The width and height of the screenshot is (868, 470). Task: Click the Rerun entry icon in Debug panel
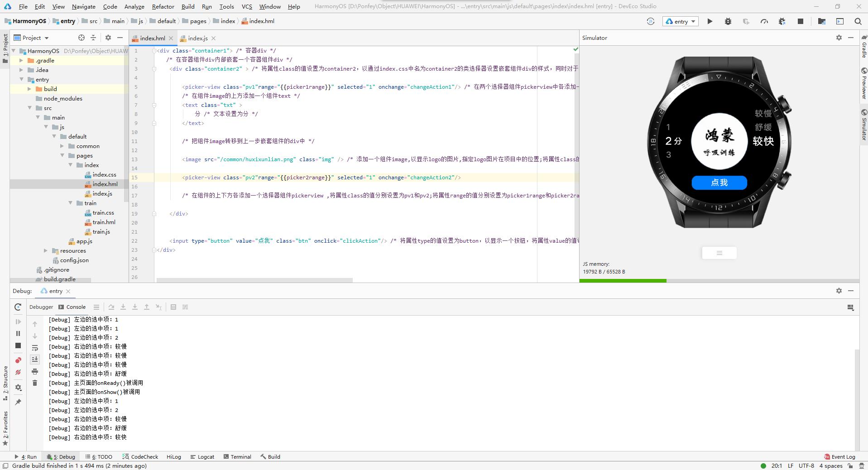point(18,307)
